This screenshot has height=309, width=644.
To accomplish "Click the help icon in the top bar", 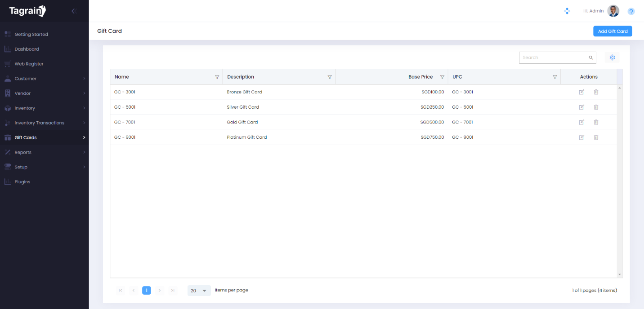I will click(631, 11).
